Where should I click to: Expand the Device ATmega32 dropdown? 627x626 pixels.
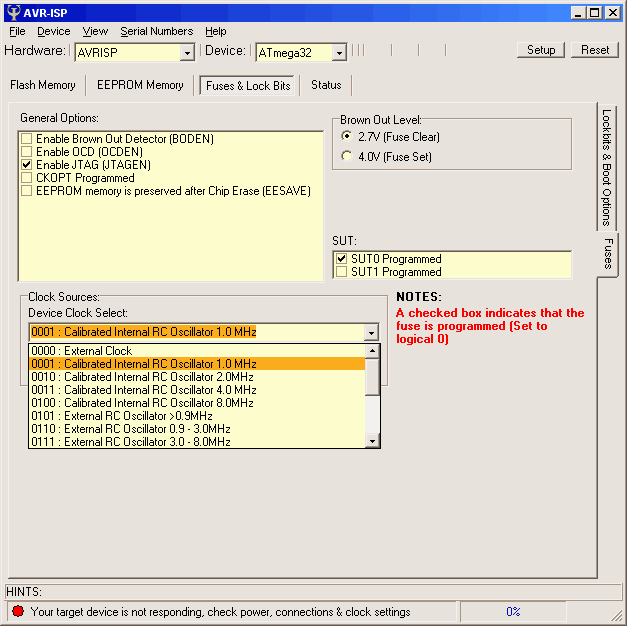tap(339, 52)
